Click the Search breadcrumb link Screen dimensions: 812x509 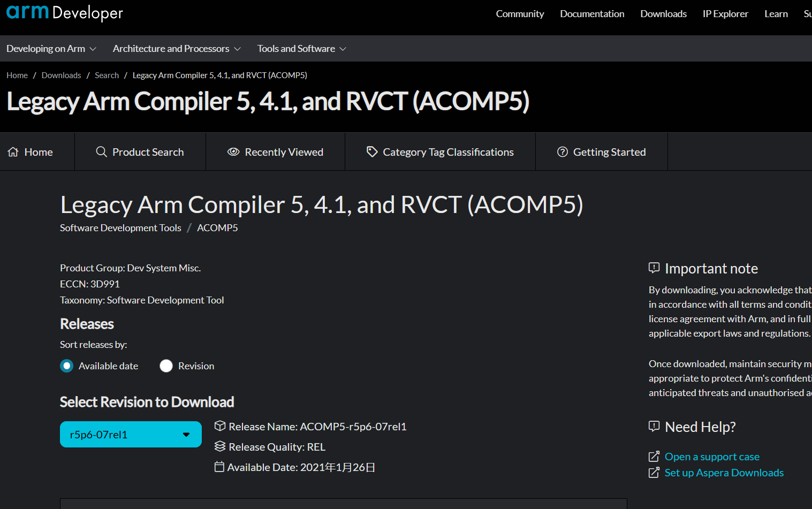[107, 75]
